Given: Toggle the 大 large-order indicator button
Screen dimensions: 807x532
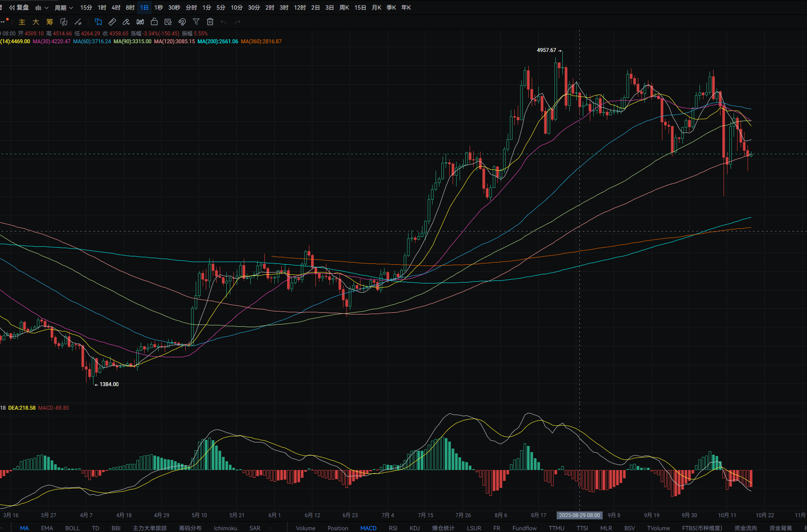Looking at the screenshot, I should [x=36, y=22].
